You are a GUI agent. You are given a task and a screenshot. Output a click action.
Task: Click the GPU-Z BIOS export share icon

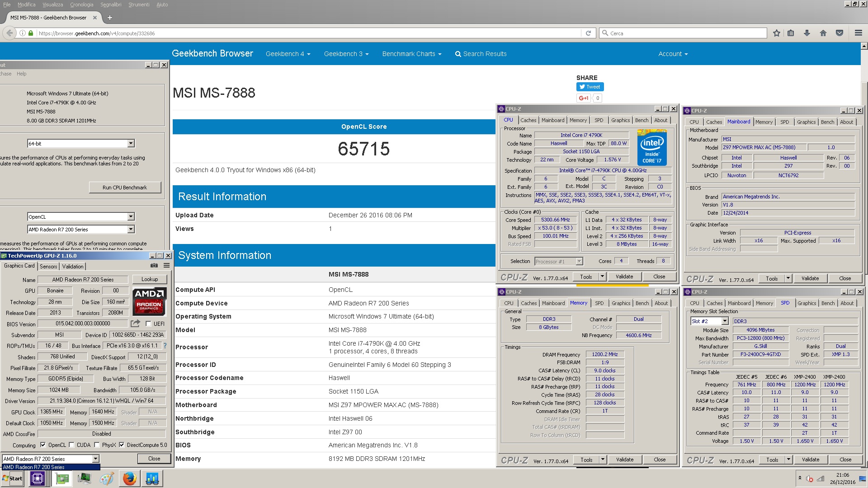135,324
